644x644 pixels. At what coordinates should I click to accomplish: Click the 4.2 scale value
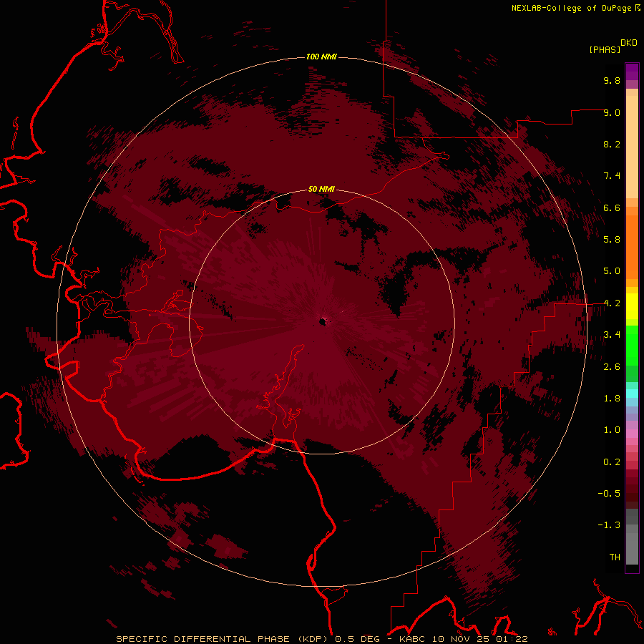[x=612, y=303]
